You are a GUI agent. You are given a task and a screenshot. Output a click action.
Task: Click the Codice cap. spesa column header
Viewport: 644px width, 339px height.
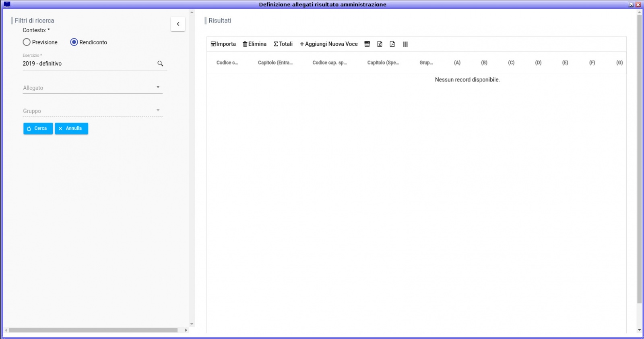pyautogui.click(x=329, y=63)
